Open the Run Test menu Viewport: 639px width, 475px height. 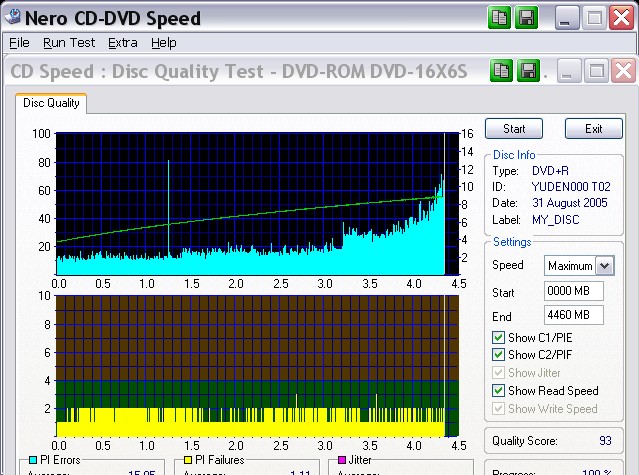(69, 43)
